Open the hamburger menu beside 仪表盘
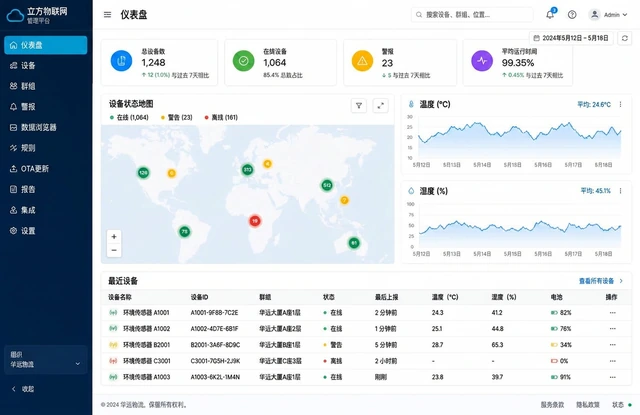Image resolution: width=640 pixels, height=415 pixels. tap(107, 15)
